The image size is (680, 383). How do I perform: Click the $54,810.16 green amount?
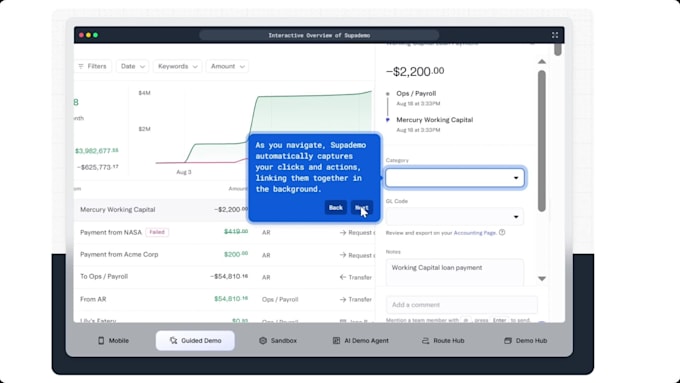pyautogui.click(x=231, y=299)
